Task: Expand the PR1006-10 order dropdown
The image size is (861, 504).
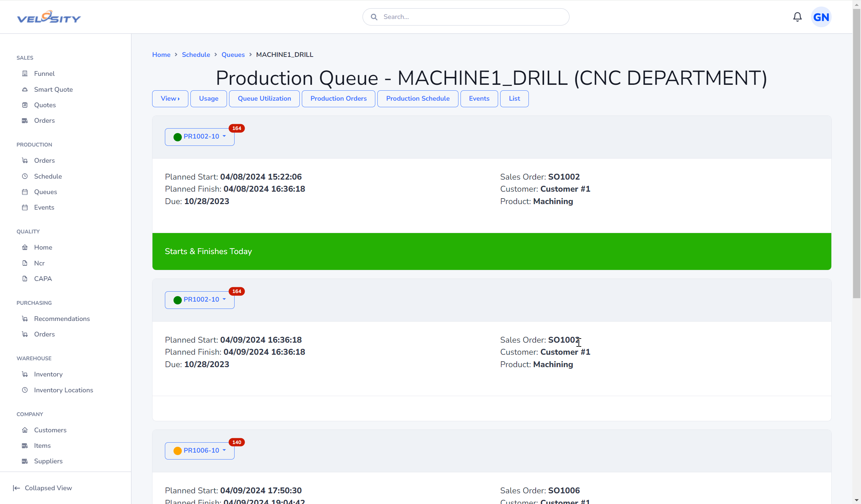Action: (200, 451)
